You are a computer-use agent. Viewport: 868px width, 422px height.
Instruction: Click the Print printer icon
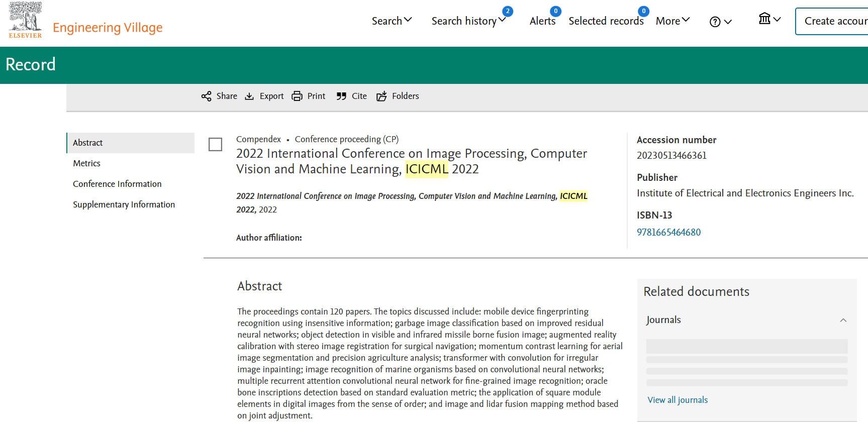pyautogui.click(x=297, y=96)
